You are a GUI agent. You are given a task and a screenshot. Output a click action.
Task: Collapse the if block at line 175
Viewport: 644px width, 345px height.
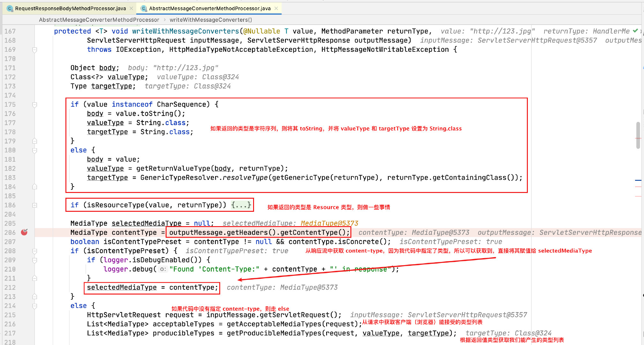(x=35, y=105)
